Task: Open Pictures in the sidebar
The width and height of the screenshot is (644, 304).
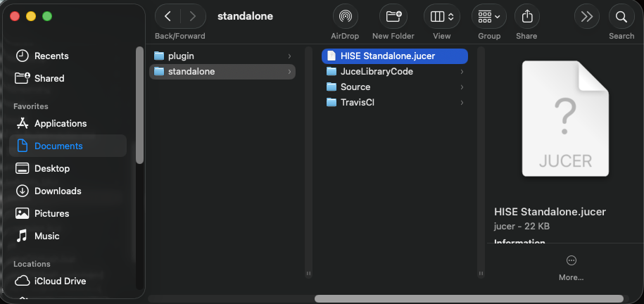Action: click(68, 214)
